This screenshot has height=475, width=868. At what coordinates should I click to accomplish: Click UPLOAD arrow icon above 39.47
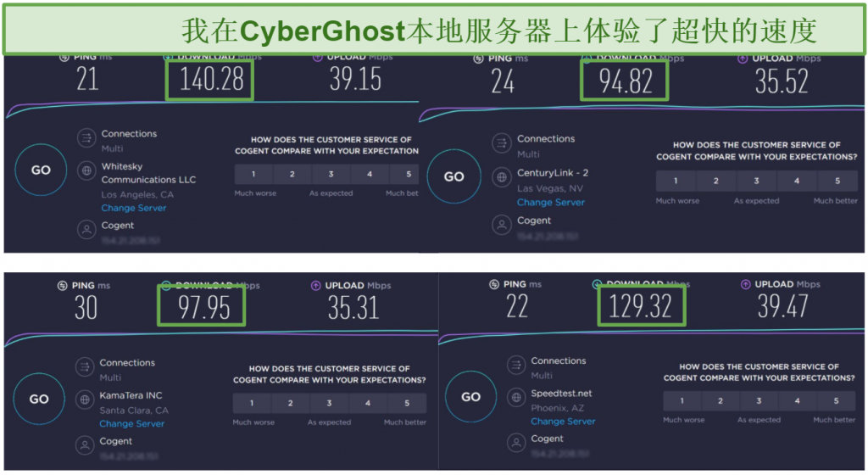point(746,284)
